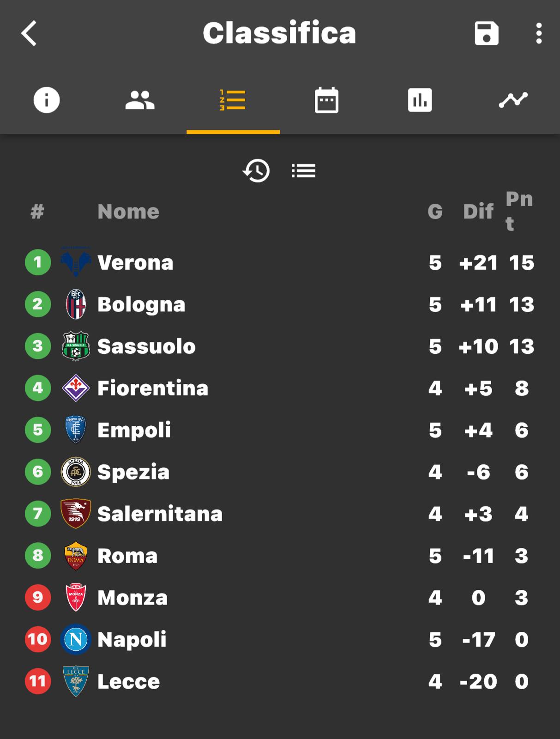
Task: Open the bar chart statistics tab
Action: pos(420,100)
